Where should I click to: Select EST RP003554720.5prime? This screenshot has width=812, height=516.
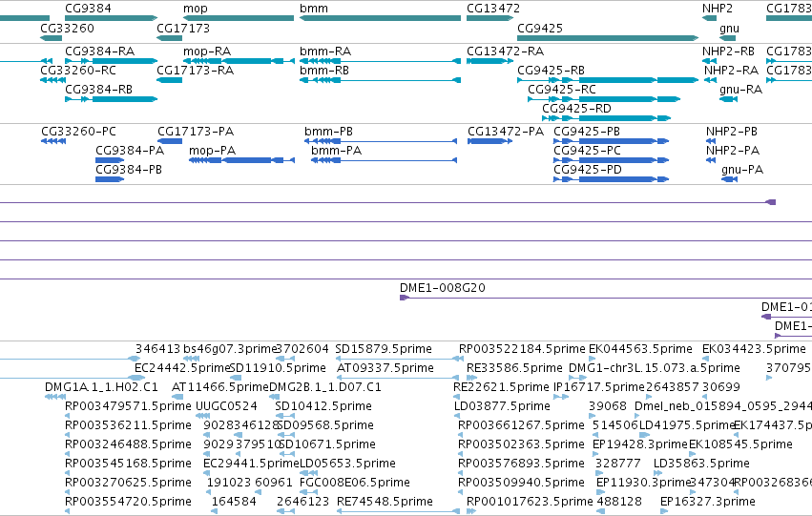point(68,511)
